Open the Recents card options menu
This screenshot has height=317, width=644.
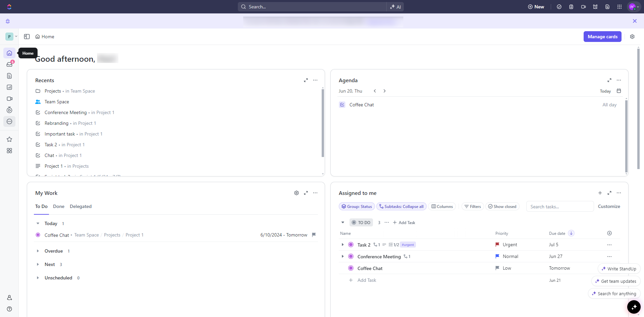pyautogui.click(x=315, y=80)
